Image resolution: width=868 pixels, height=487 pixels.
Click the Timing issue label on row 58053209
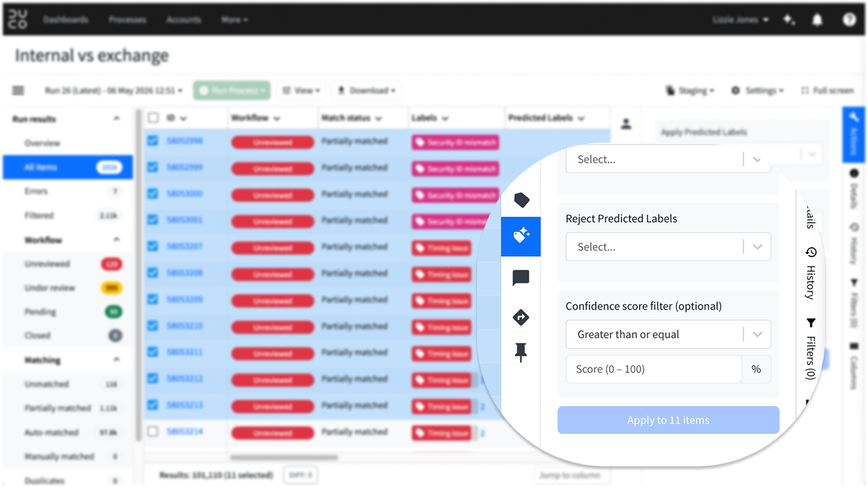coord(442,301)
